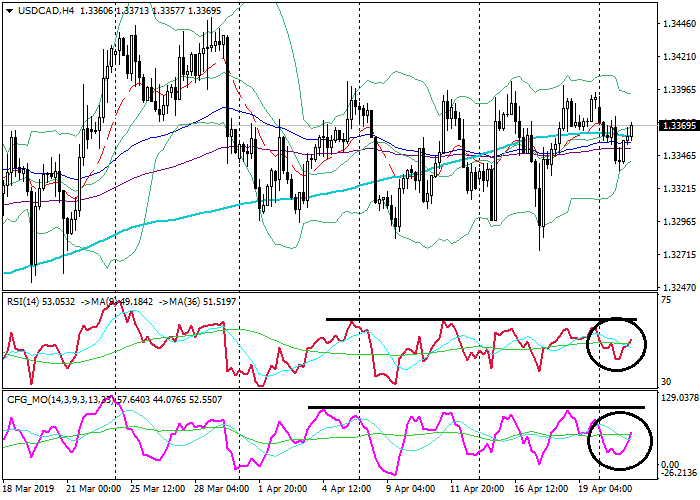Click the circle marker in the RSI panel

pyautogui.click(x=616, y=345)
